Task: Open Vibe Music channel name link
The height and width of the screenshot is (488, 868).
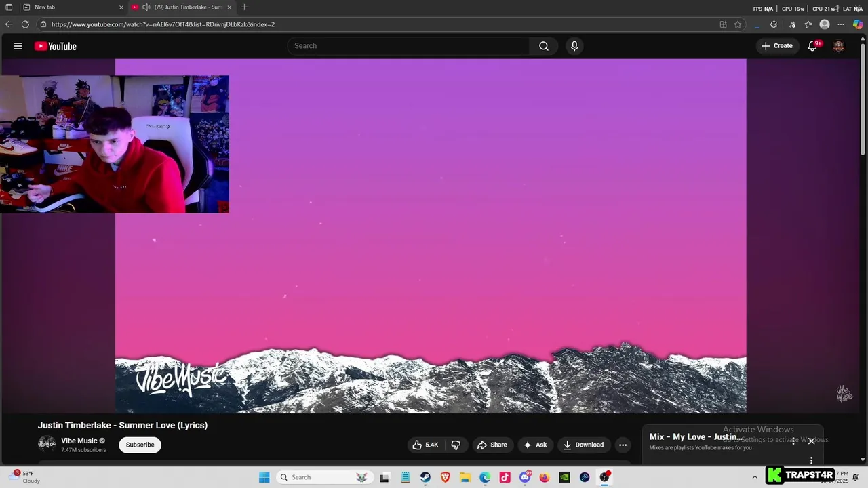Action: (79, 441)
